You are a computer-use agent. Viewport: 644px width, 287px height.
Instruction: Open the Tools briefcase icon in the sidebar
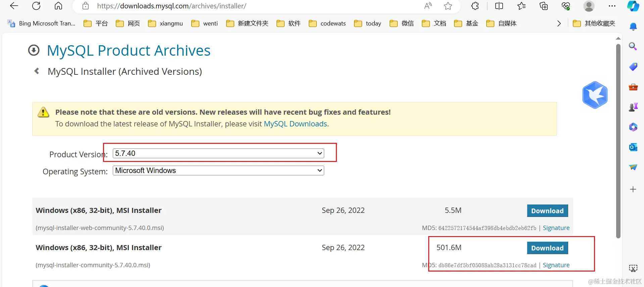(633, 87)
